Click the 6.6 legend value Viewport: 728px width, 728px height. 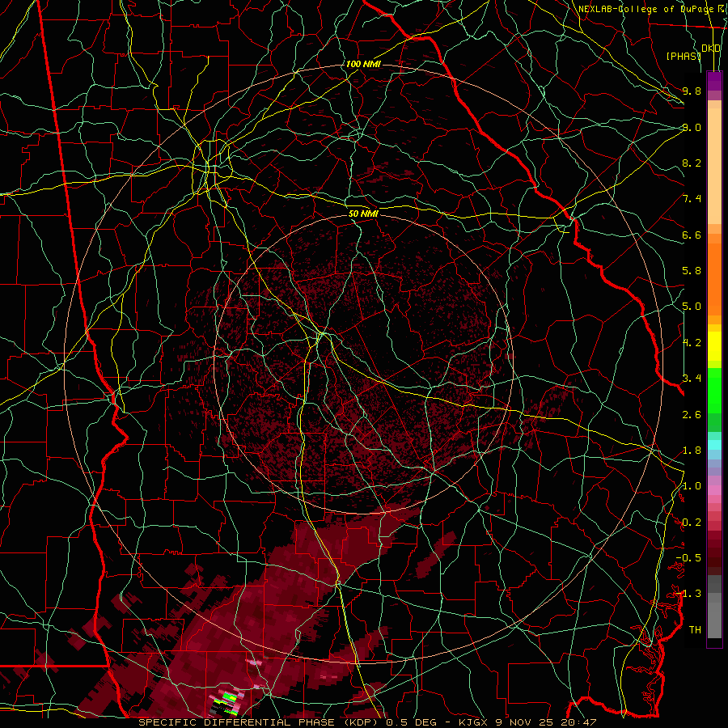click(x=692, y=235)
